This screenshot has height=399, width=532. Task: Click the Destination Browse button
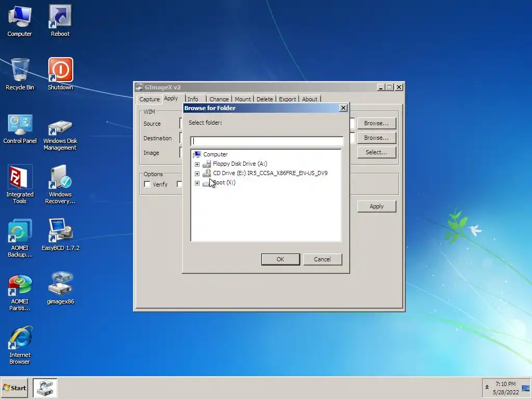pyautogui.click(x=376, y=138)
